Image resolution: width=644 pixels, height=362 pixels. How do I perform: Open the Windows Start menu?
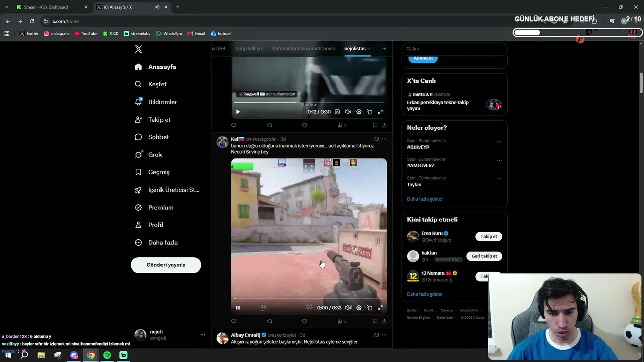(x=8, y=355)
